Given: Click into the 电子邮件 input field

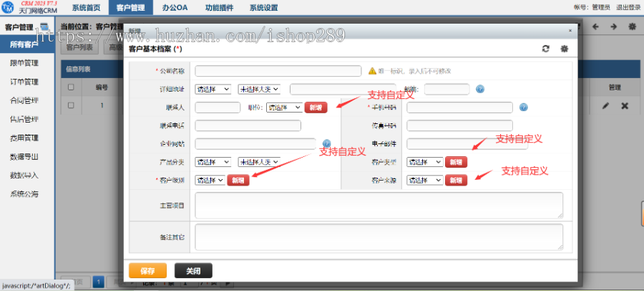Looking at the screenshot, I should point(467,143).
